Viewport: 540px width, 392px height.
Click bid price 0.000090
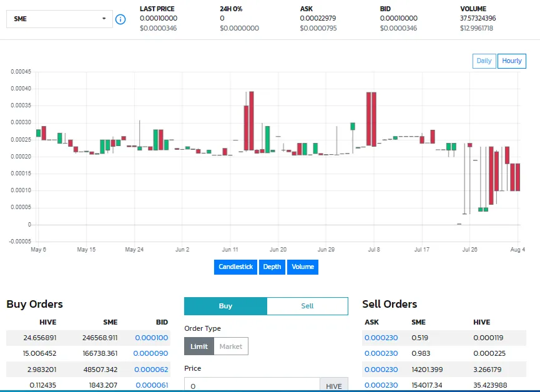tap(150, 353)
